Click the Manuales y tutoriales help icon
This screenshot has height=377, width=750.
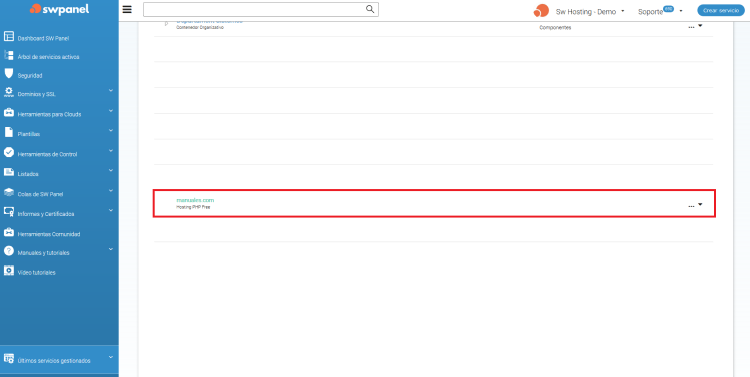[9, 251]
